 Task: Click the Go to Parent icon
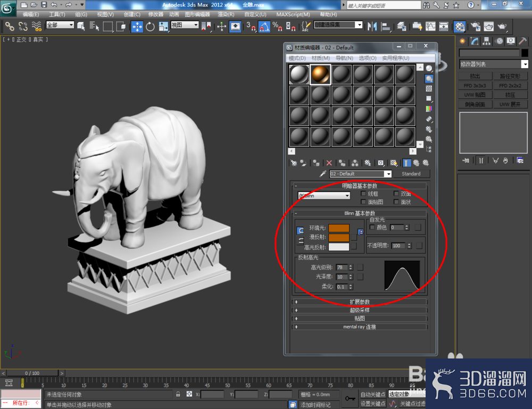[416, 163]
